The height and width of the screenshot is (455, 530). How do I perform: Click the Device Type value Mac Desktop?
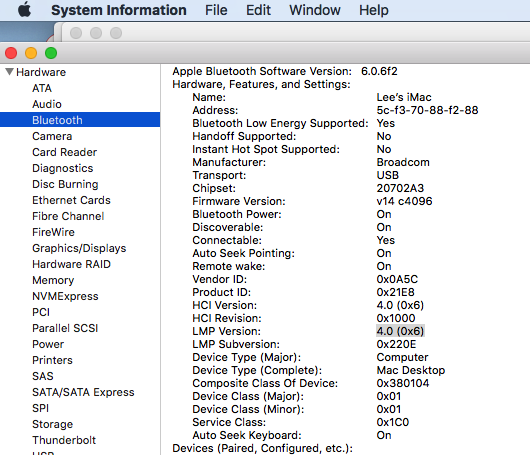coord(411,370)
